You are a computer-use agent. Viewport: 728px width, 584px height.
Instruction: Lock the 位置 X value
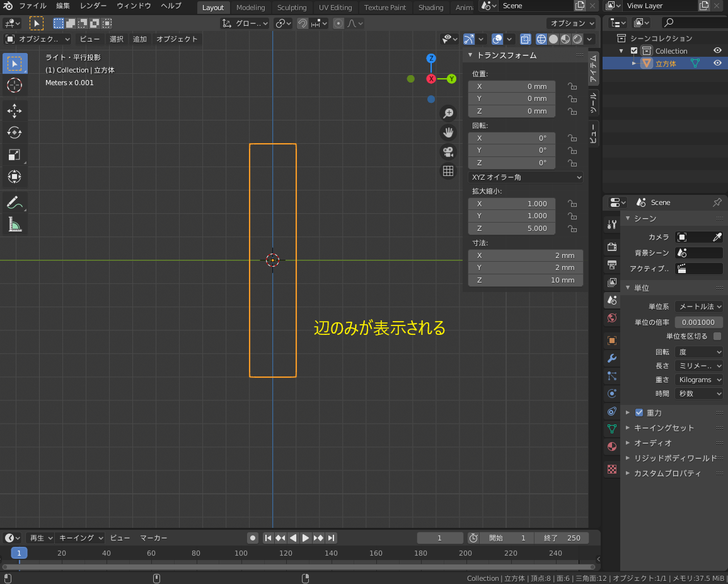(572, 86)
